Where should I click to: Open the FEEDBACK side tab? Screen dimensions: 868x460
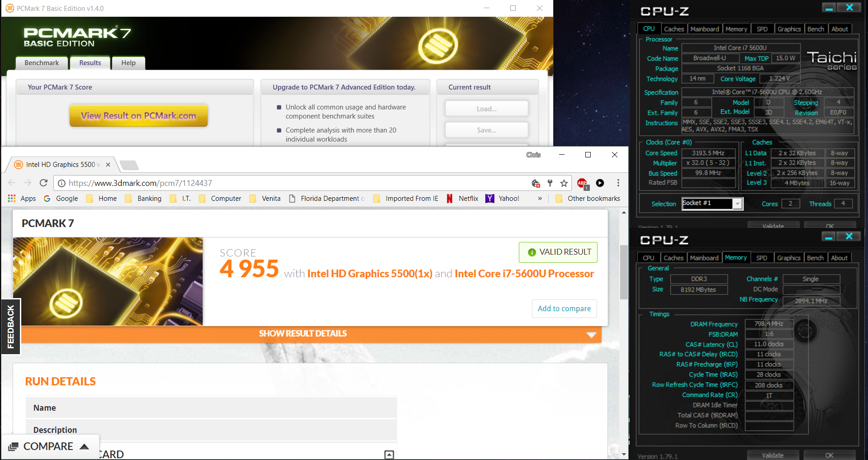point(10,327)
